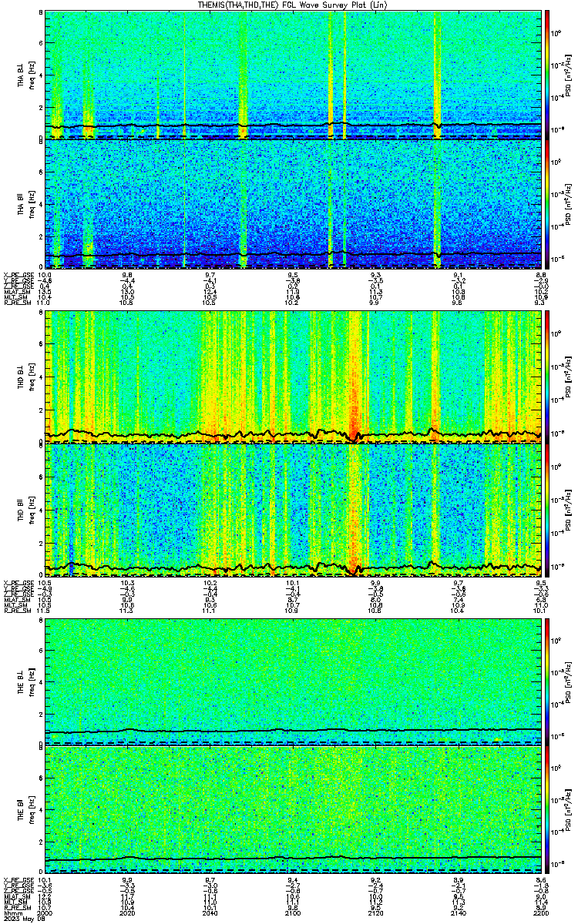Screen dimensions: 578x924
Task: Click the 2023 May 08 date label
Action: coord(23,919)
